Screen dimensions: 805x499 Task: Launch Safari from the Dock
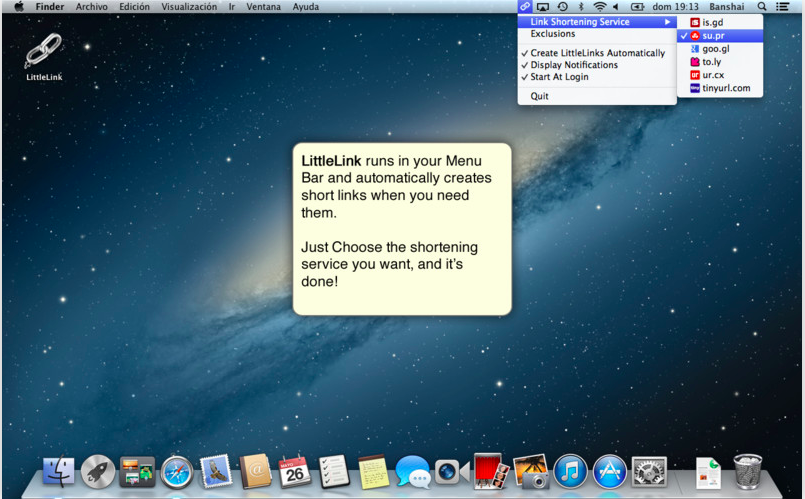click(x=177, y=472)
